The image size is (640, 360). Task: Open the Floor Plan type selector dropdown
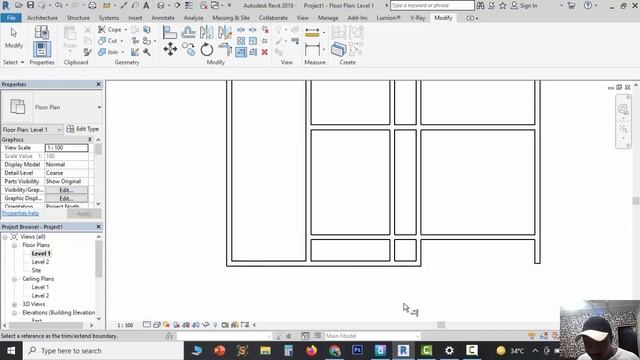click(x=99, y=107)
